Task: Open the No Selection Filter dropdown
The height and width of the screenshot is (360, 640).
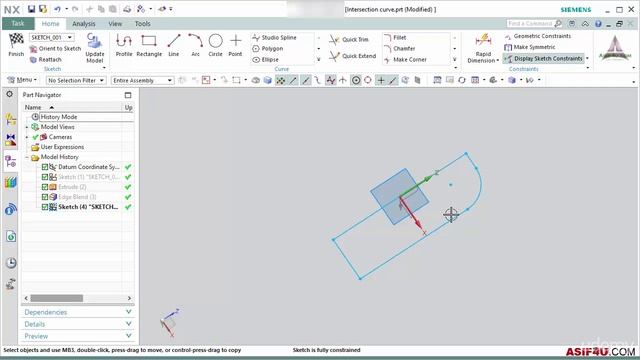Action: tap(76, 80)
